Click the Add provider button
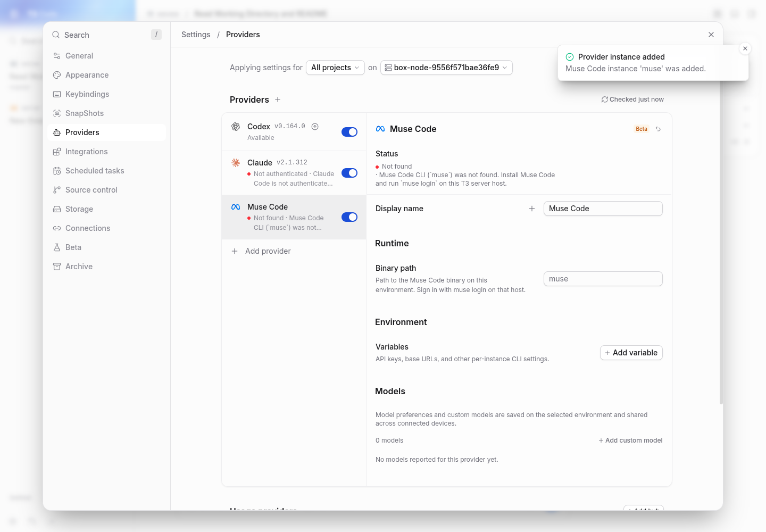The image size is (766, 532). (294, 251)
